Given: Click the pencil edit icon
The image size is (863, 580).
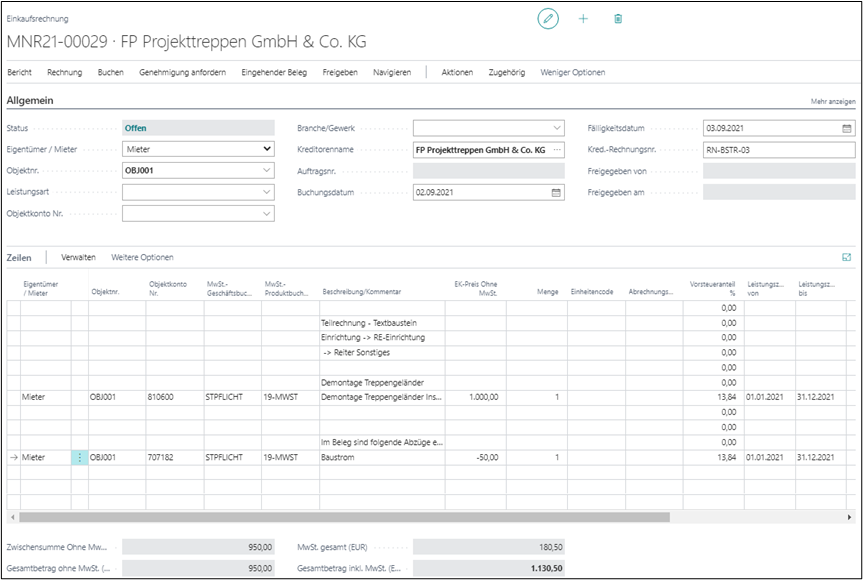Looking at the screenshot, I should click(x=547, y=19).
